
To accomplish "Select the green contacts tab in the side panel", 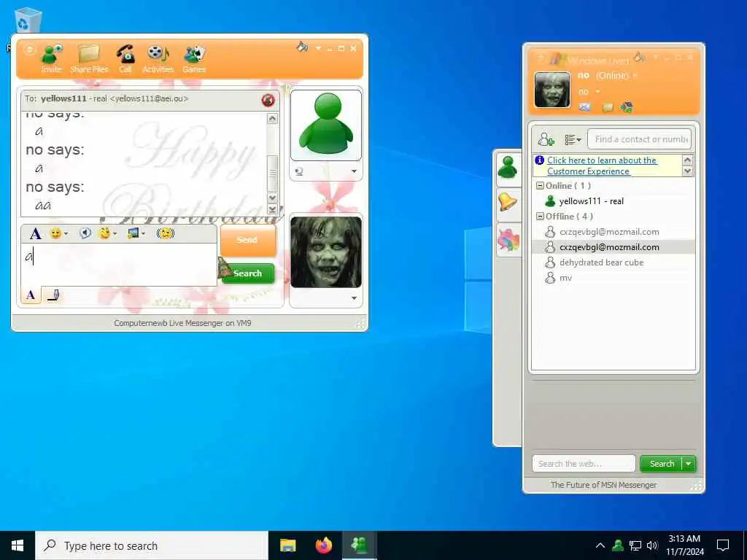I will 508,168.
